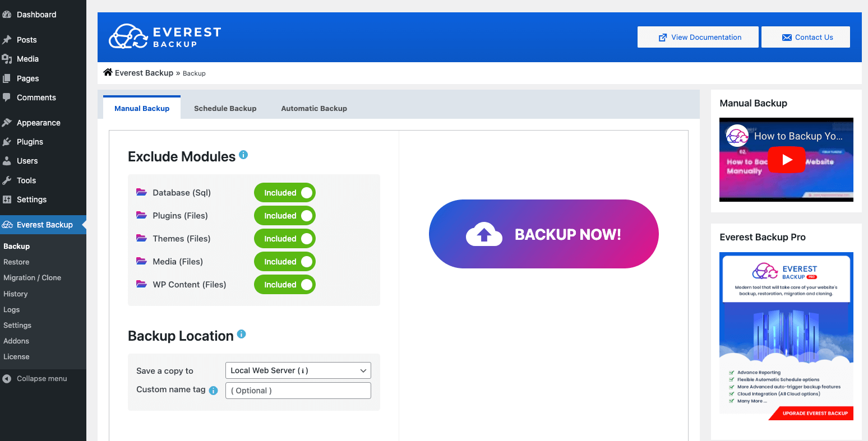Click the folder icon next to Database (Sql)
868x441 pixels.
(x=141, y=192)
